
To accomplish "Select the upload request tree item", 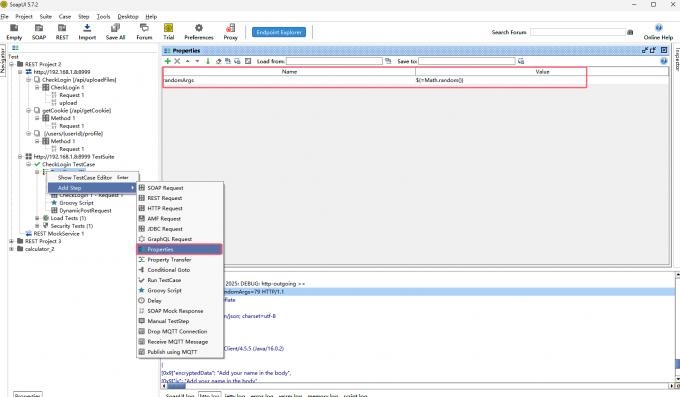I will pyautogui.click(x=68, y=103).
